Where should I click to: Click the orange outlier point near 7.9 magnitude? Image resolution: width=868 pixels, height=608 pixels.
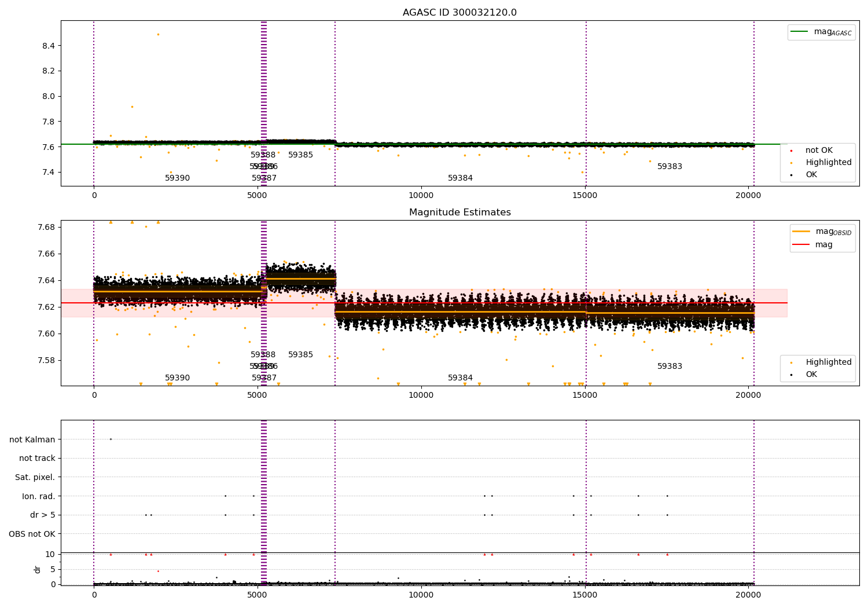point(132,107)
